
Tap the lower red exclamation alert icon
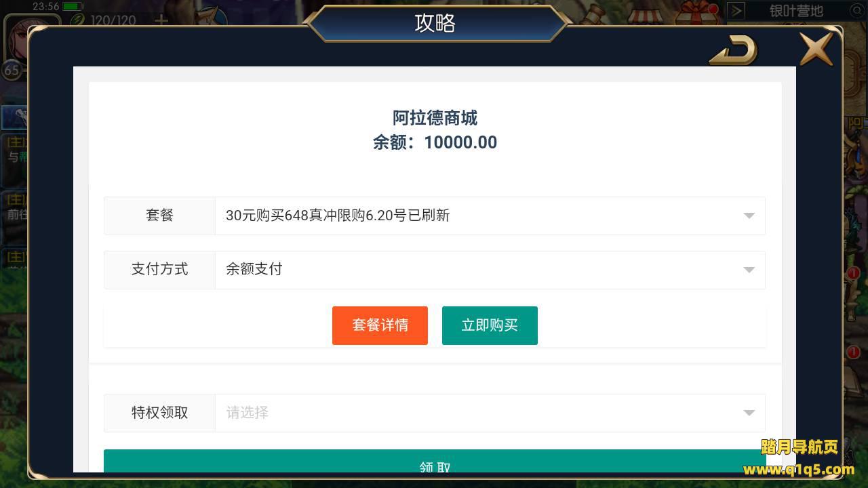854,352
